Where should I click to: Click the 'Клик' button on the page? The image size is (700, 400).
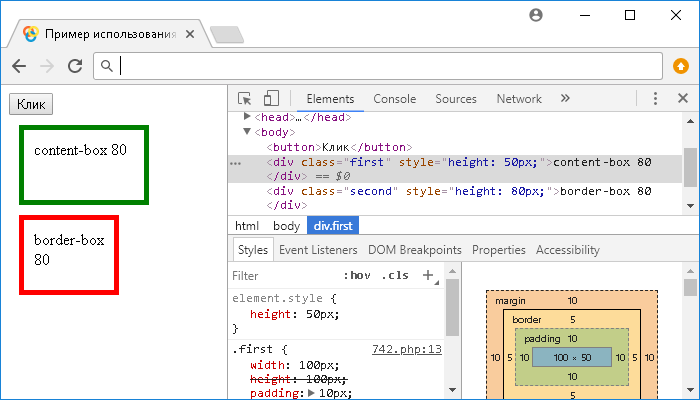31,104
